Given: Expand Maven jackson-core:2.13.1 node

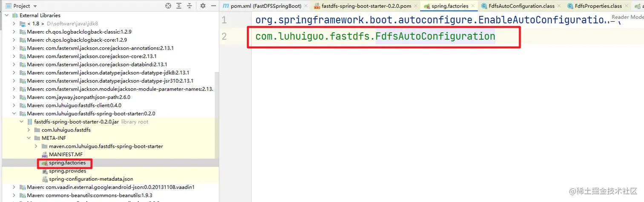Looking at the screenshot, I should pyautogui.click(x=15, y=56).
